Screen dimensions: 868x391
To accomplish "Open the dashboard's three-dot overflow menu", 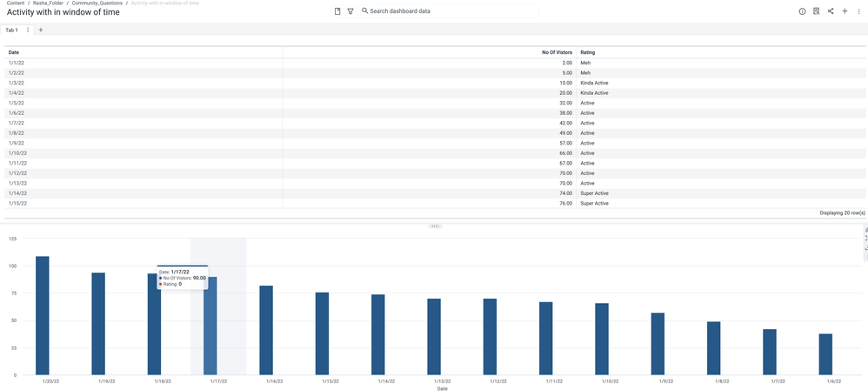I will click(x=858, y=11).
